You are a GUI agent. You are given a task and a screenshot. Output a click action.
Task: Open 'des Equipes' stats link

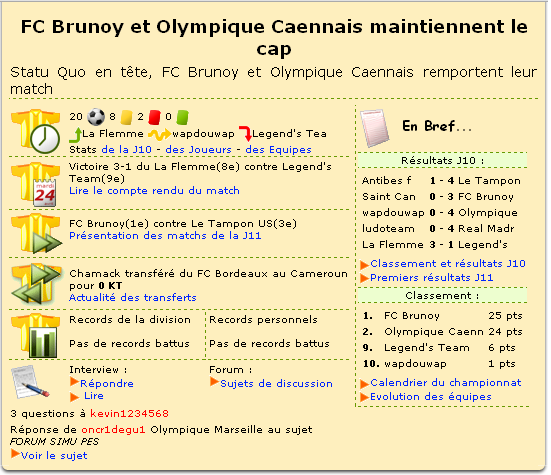278,150
